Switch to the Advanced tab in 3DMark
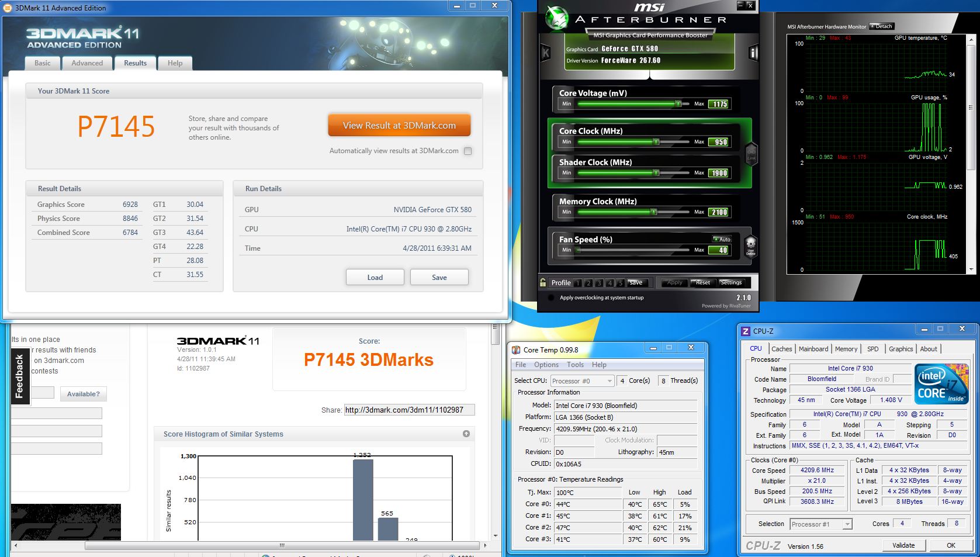The image size is (980, 557). (x=87, y=63)
